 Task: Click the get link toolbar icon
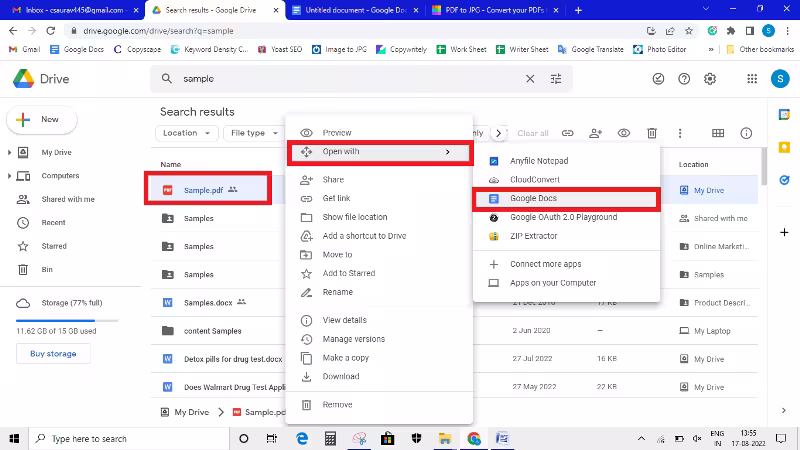tap(567, 133)
